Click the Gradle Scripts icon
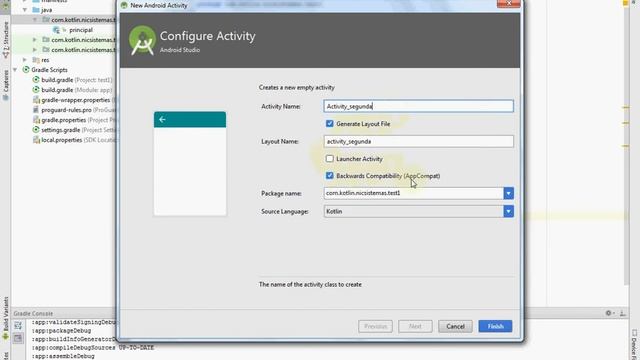640x360 pixels. click(x=26, y=70)
